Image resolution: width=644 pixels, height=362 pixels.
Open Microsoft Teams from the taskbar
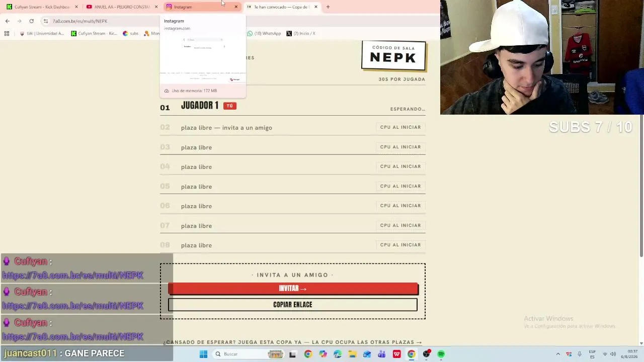click(382, 354)
